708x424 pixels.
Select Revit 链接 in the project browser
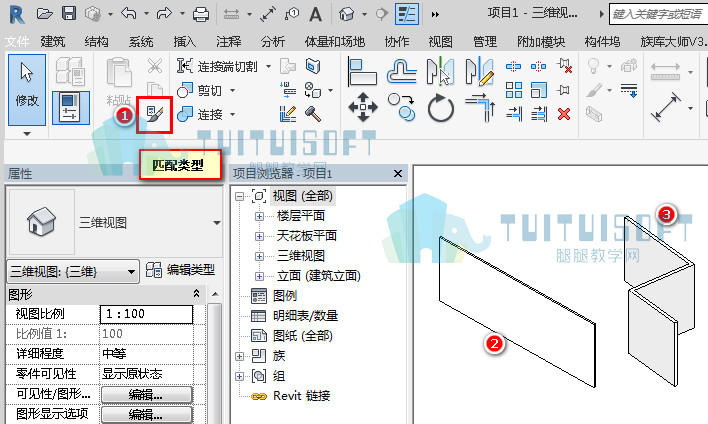(302, 396)
